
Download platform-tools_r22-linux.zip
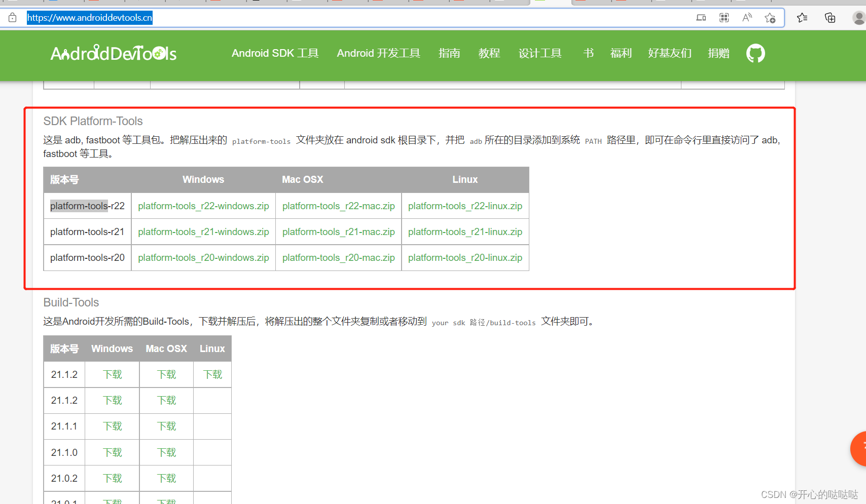pyautogui.click(x=465, y=206)
